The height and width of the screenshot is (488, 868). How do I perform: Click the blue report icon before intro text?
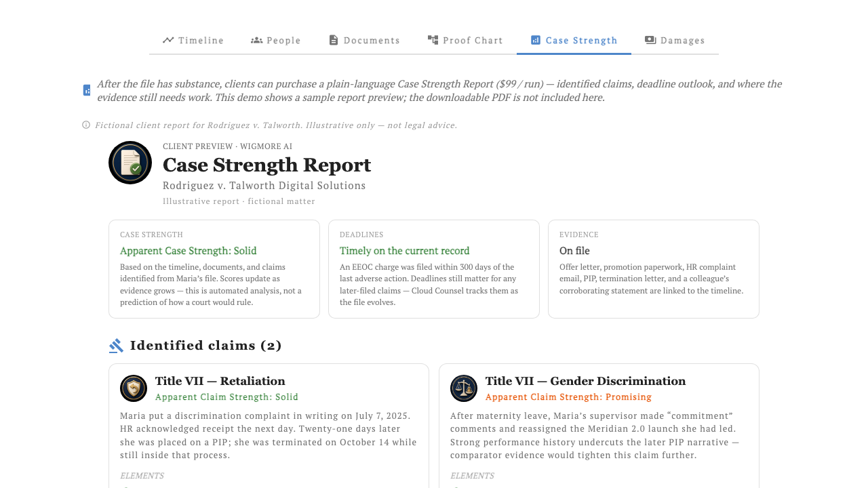(87, 90)
